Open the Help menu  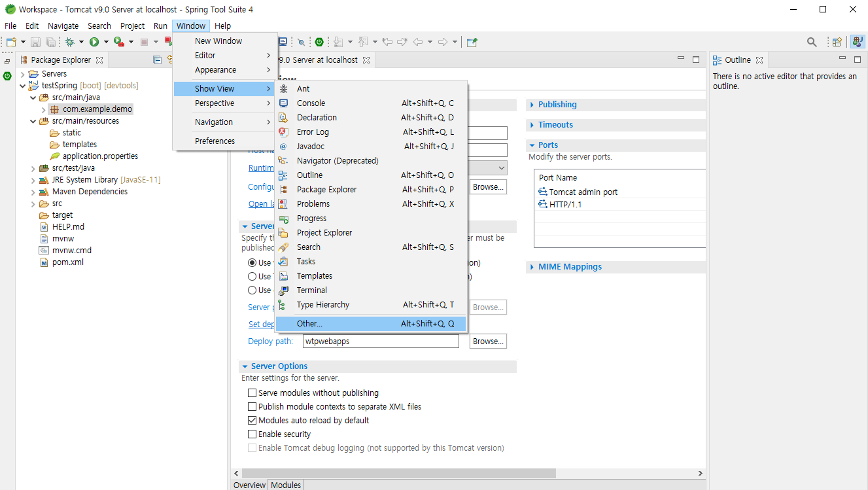tap(223, 26)
